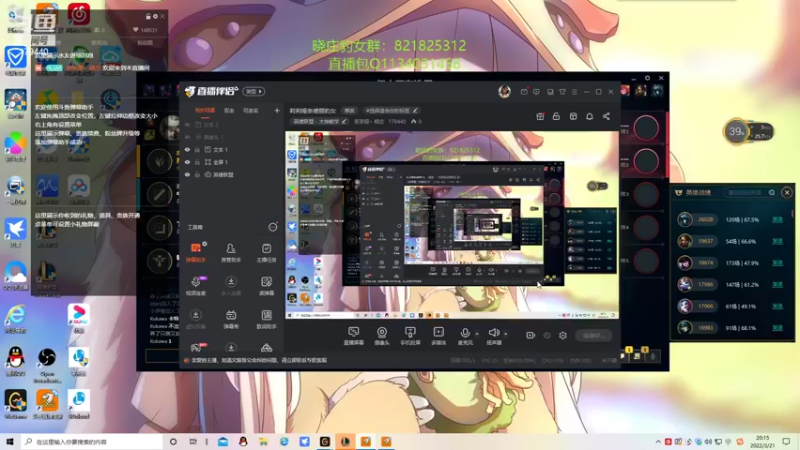Switch to the second scene tab
The height and width of the screenshot is (450, 800).
click(x=229, y=110)
